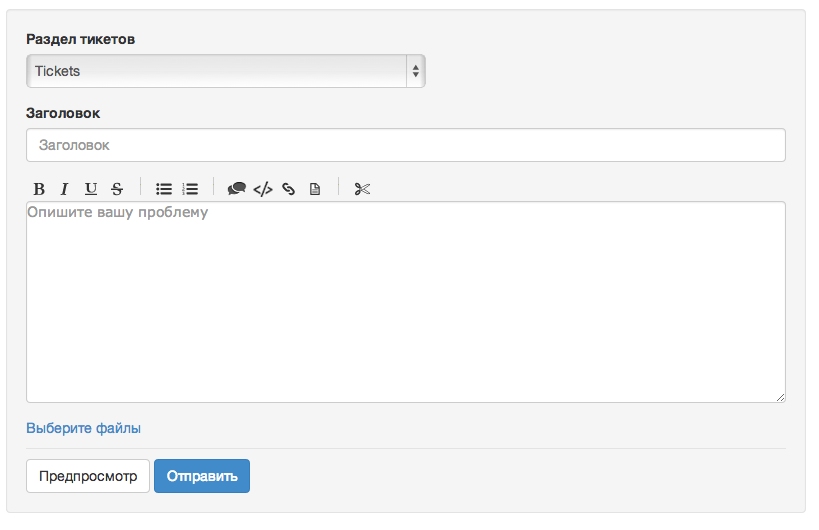Screen dimensions: 819x530
Task: Apply italic formatting
Action: [64, 188]
